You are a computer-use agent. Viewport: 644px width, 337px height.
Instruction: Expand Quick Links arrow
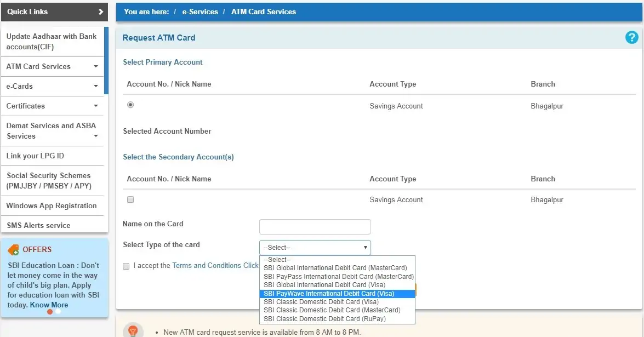point(101,12)
